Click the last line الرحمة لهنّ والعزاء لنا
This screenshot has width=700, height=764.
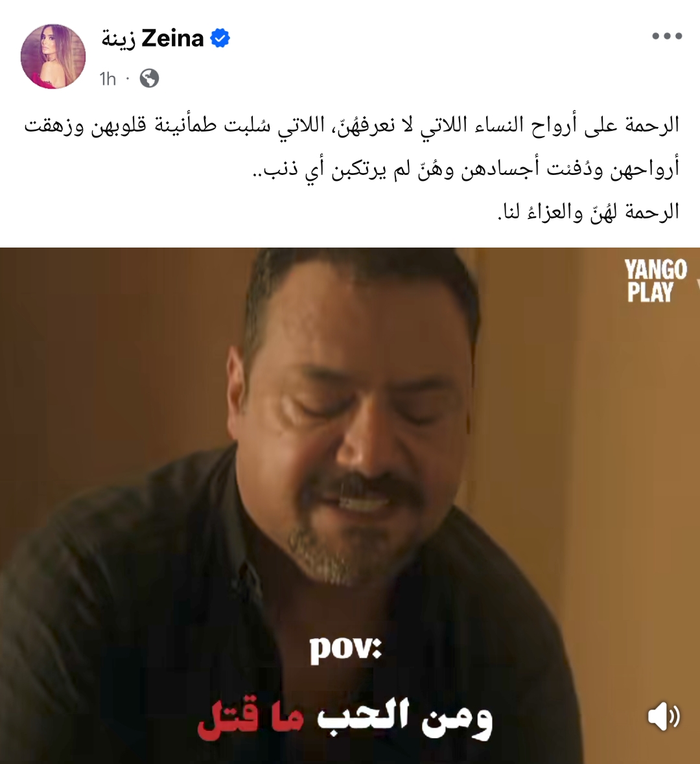589,211
